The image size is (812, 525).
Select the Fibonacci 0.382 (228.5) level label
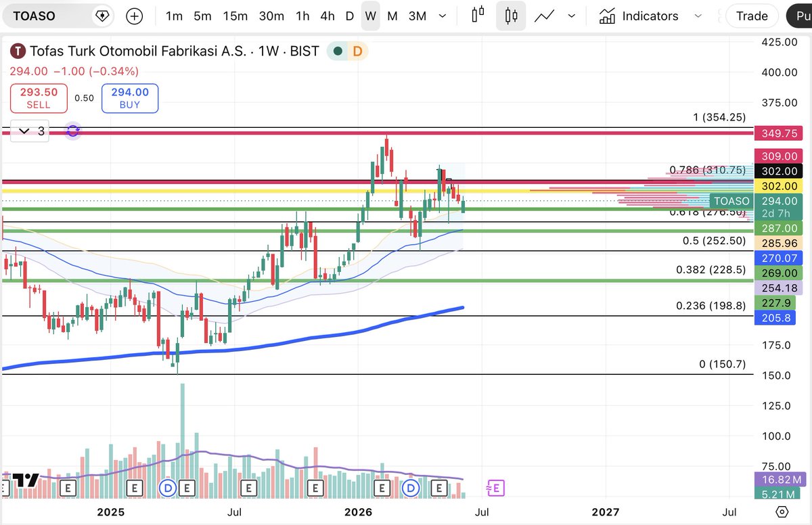[711, 270]
